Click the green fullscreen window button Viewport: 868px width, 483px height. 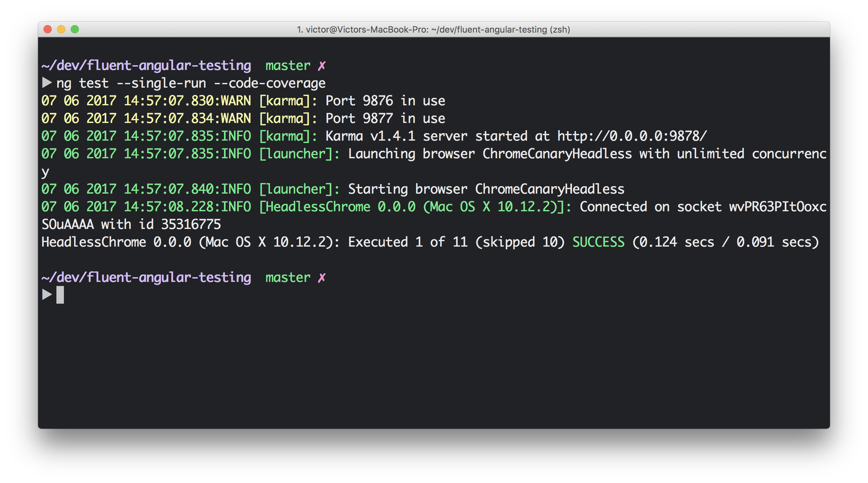tap(75, 30)
